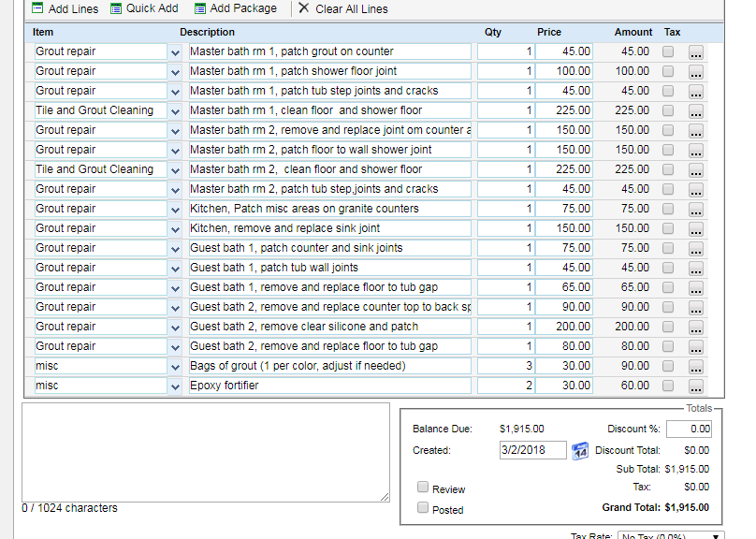Expand item dropdown for Epoxy fortifier row
Image resolution: width=756 pixels, height=539 pixels.
tap(175, 386)
